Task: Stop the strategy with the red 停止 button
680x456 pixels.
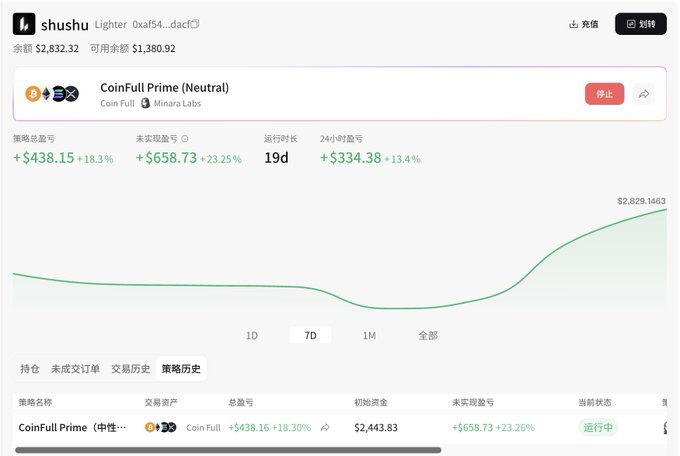Action: pos(605,94)
